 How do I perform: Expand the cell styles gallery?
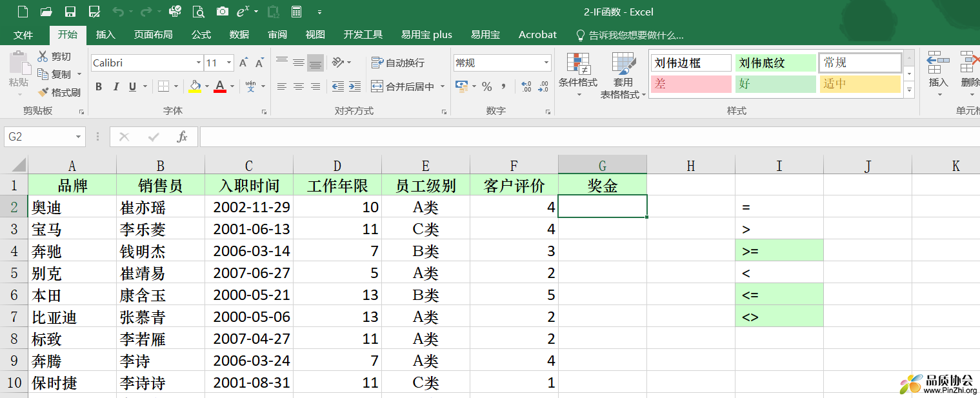(910, 91)
